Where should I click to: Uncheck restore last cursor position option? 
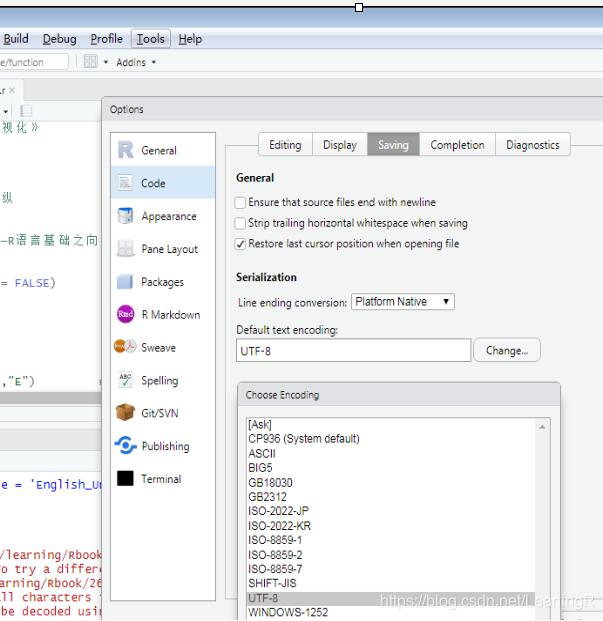pyautogui.click(x=240, y=244)
